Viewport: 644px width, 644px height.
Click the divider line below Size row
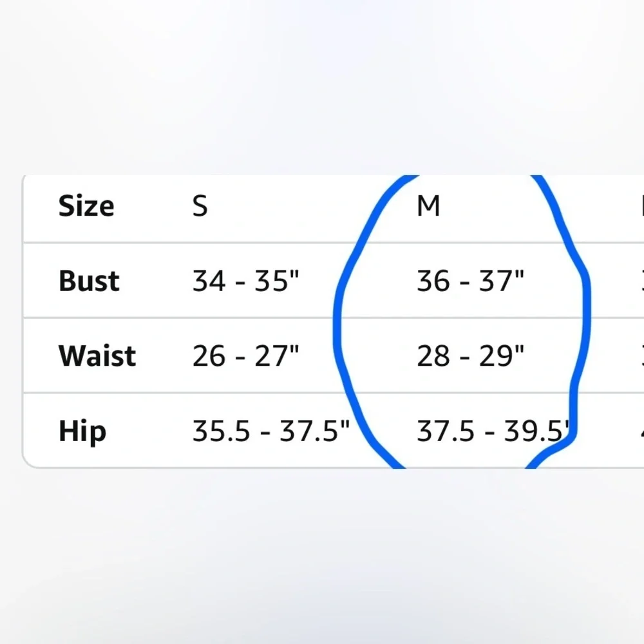coord(334,243)
